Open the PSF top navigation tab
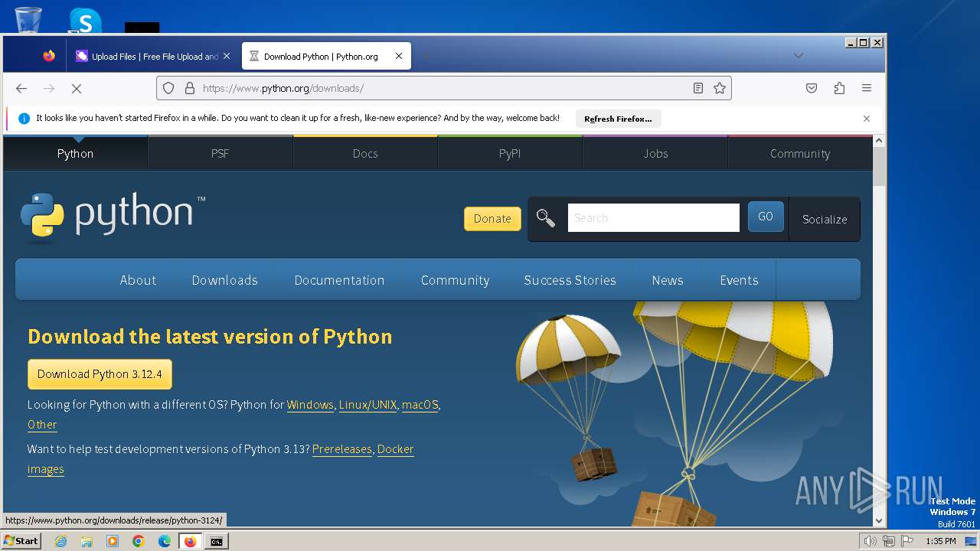980x551 pixels. click(220, 153)
